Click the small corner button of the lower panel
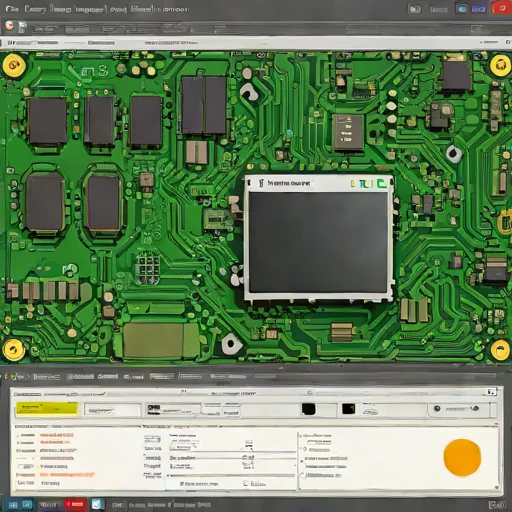The width and height of the screenshot is (512, 512). 491,392
